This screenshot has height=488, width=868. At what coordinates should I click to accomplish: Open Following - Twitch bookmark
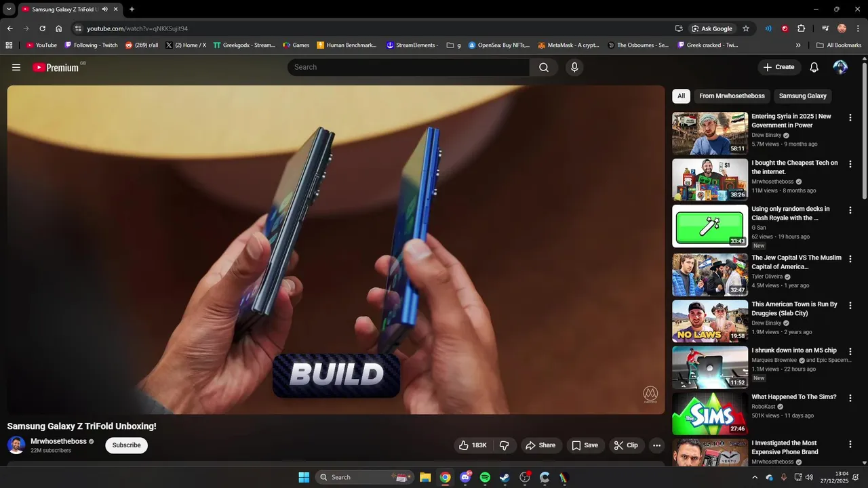click(x=91, y=45)
